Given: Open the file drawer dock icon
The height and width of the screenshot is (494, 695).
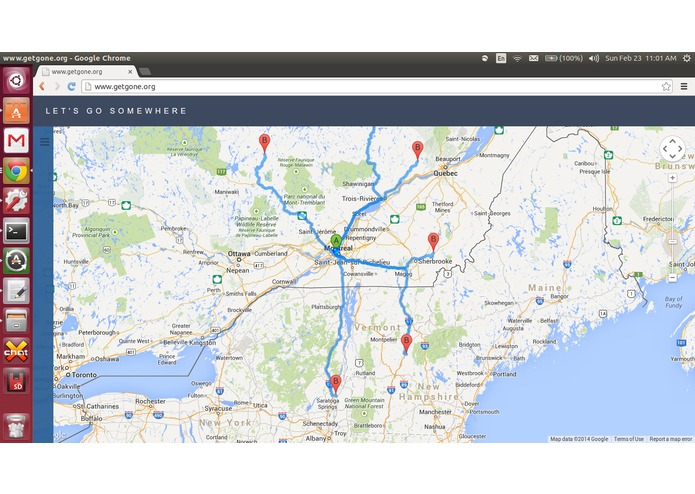Looking at the screenshot, I should click(x=16, y=321).
